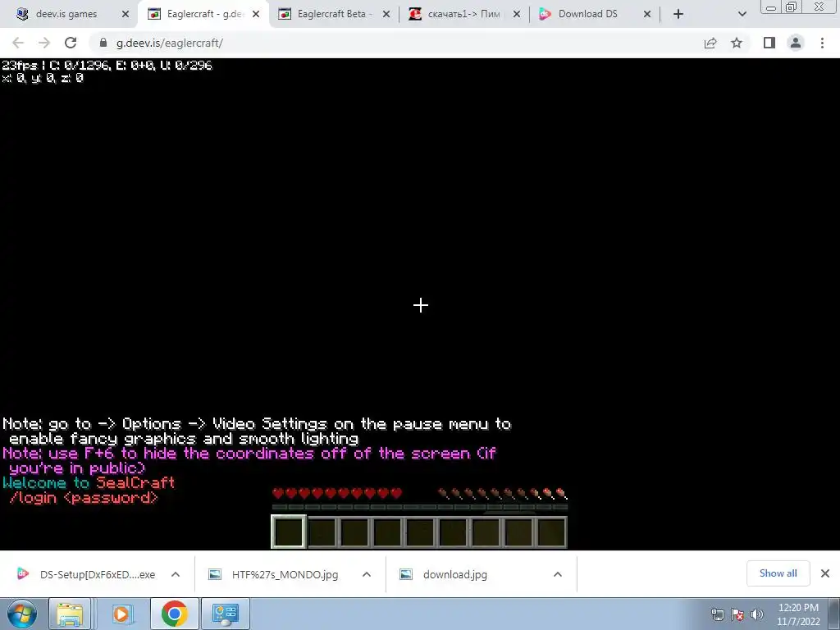Share this page using share icon
The height and width of the screenshot is (630, 840).
coord(710,43)
